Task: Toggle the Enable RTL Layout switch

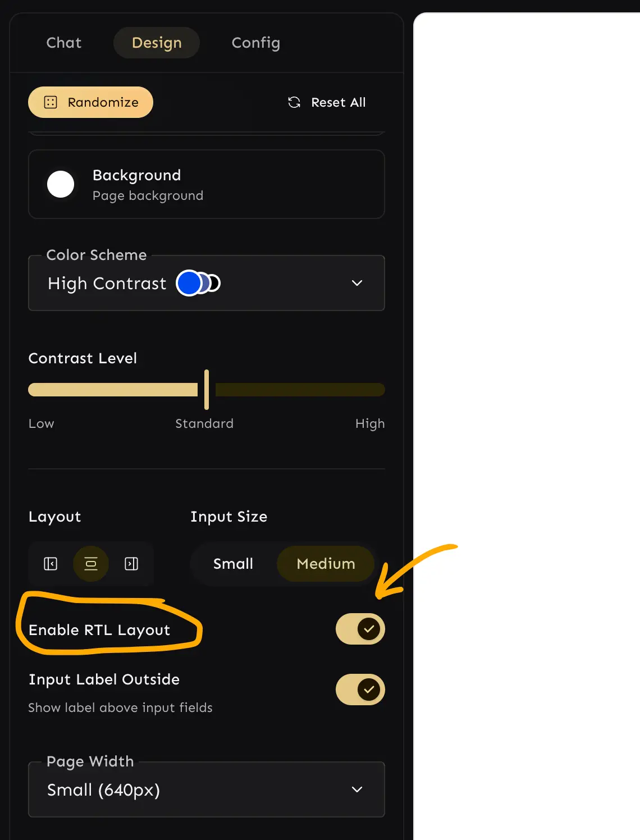Action: [x=360, y=629]
